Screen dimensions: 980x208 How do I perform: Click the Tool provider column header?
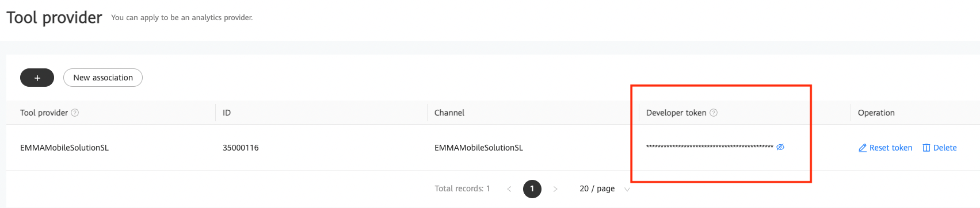click(x=44, y=113)
